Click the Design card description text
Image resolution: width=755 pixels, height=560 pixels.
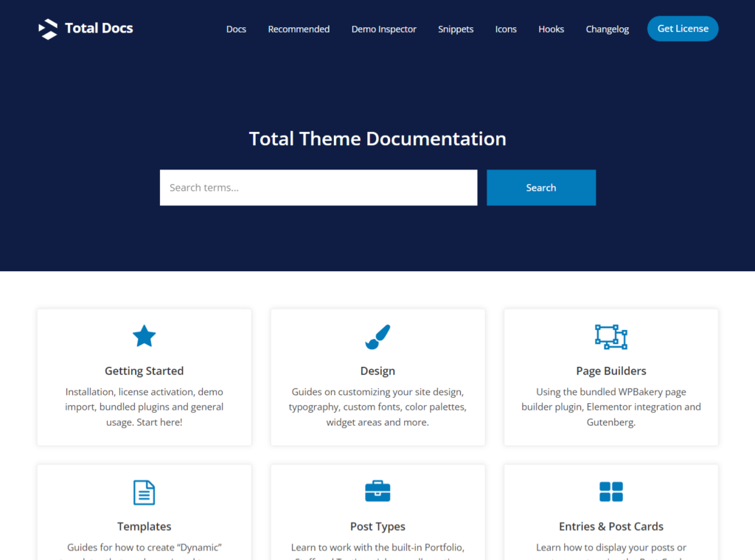coord(377,407)
